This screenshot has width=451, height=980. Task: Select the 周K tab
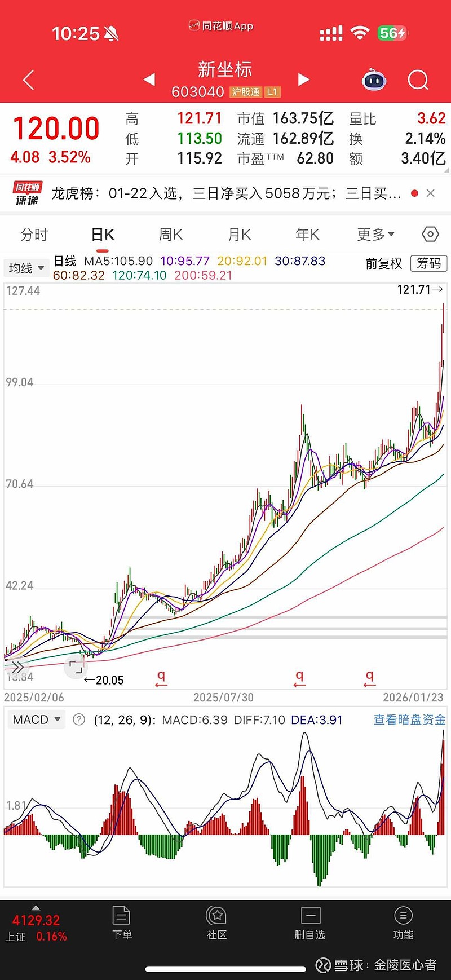[171, 235]
